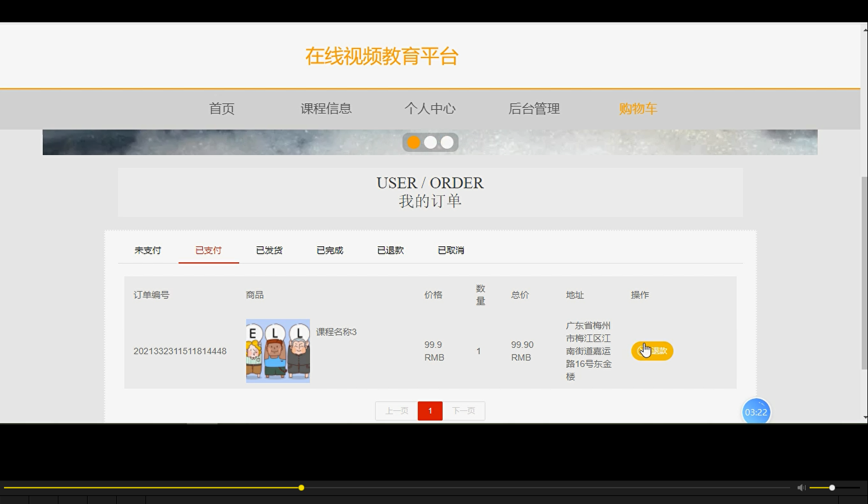Select the third carousel indicator dot

(447, 142)
